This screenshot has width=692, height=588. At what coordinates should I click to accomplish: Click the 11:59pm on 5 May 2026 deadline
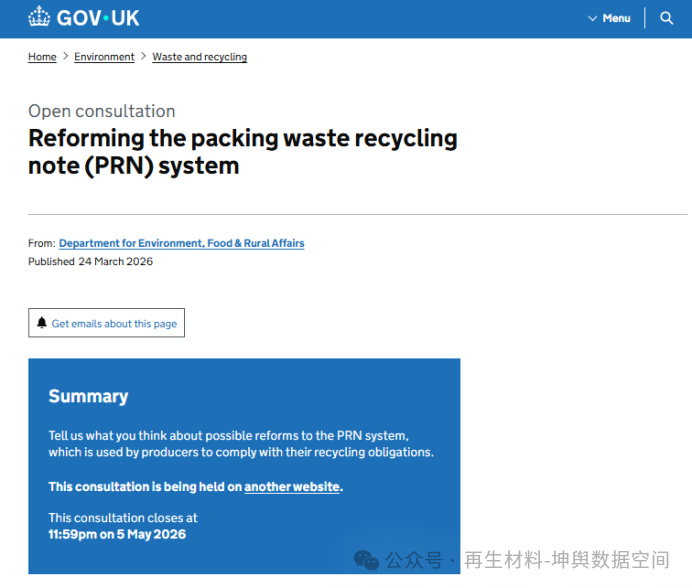point(117,534)
